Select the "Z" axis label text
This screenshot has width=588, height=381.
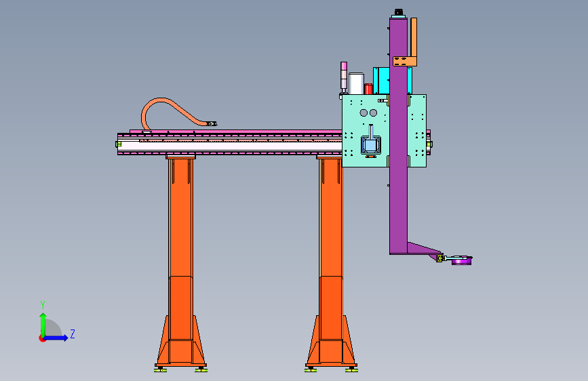(73, 334)
